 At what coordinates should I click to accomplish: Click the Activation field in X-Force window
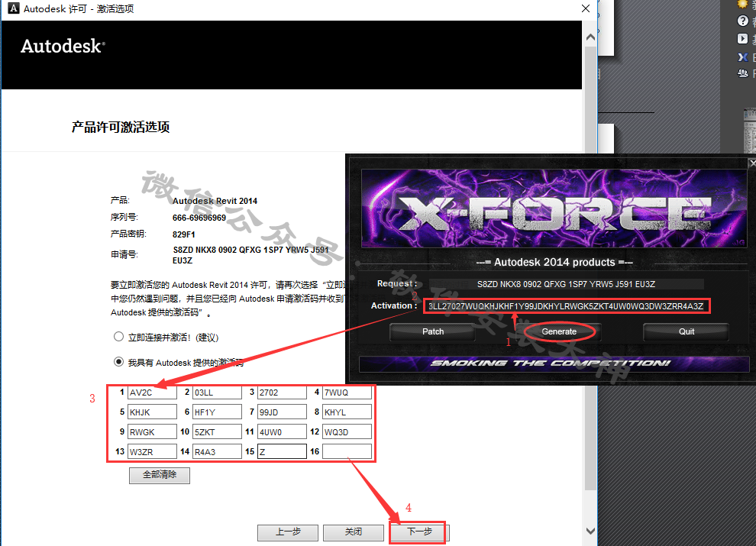[567, 306]
